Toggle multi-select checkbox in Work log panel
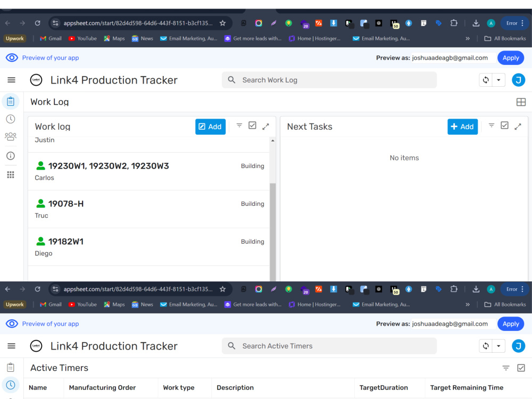 coord(252,126)
